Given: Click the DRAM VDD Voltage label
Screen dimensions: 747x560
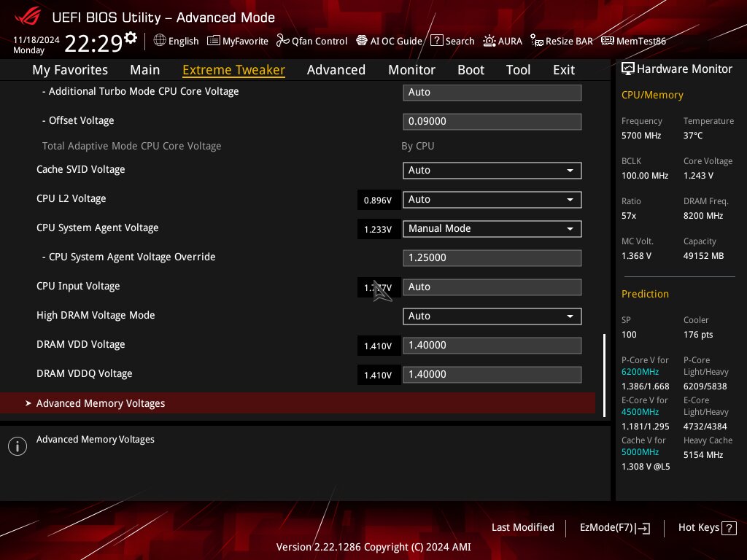Looking at the screenshot, I should pyautogui.click(x=80, y=344).
